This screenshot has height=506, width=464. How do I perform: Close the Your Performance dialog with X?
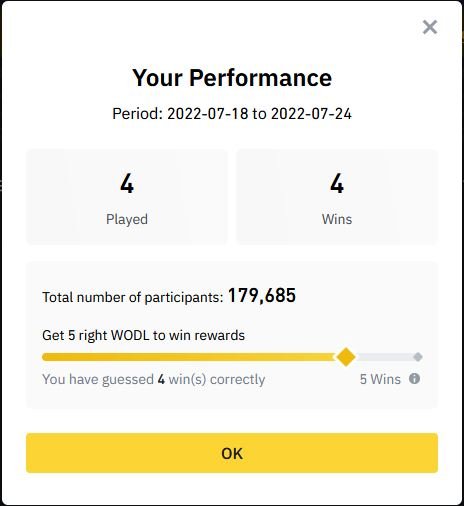pos(430,27)
